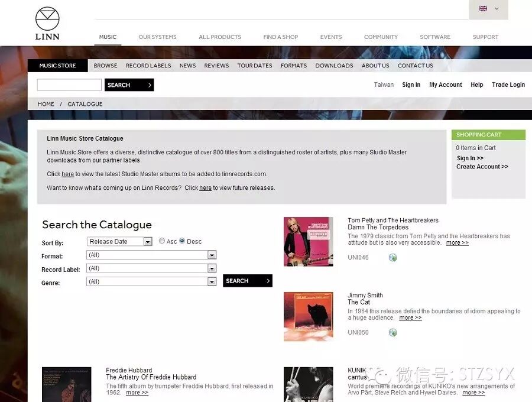Click the Taiwan region link
This screenshot has width=532, height=402.
(x=384, y=85)
